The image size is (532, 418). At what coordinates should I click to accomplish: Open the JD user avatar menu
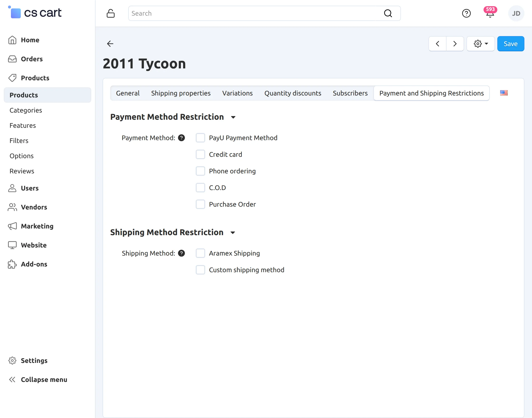click(x=516, y=13)
